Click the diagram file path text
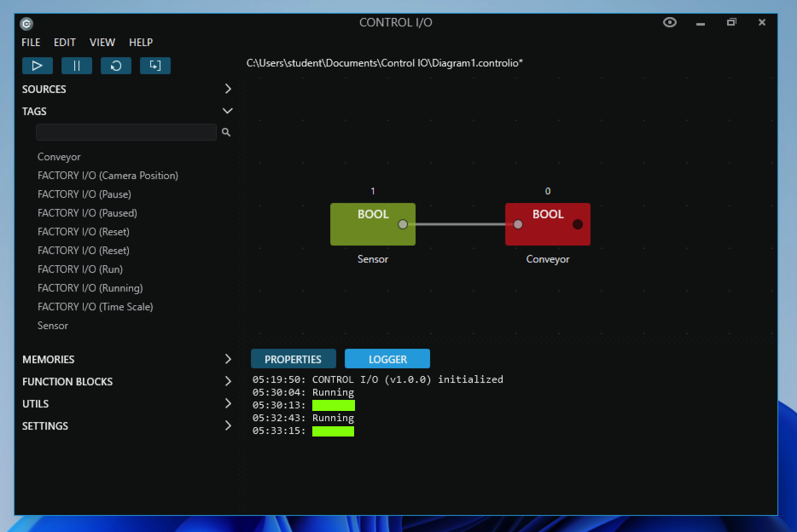This screenshot has height=532, width=797. click(x=385, y=63)
